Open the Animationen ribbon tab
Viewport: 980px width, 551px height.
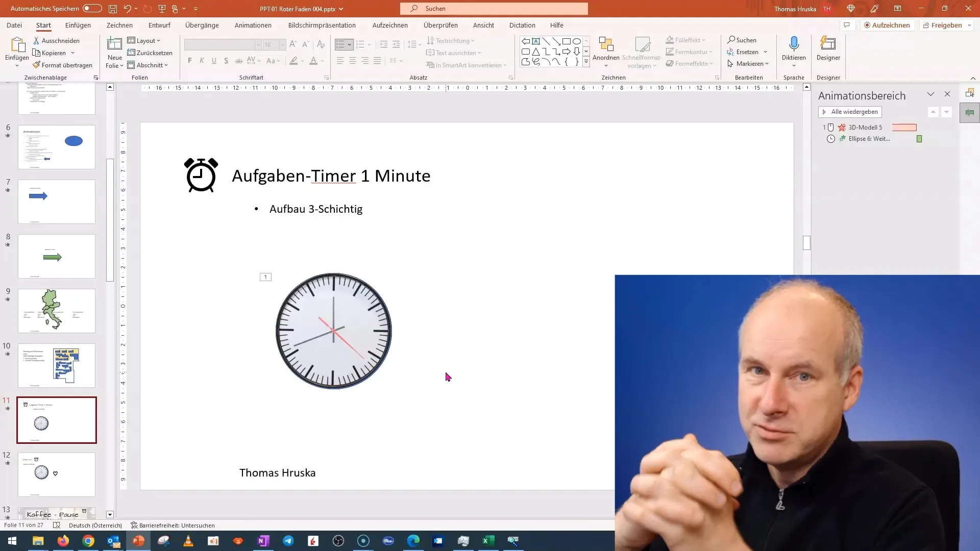253,25
